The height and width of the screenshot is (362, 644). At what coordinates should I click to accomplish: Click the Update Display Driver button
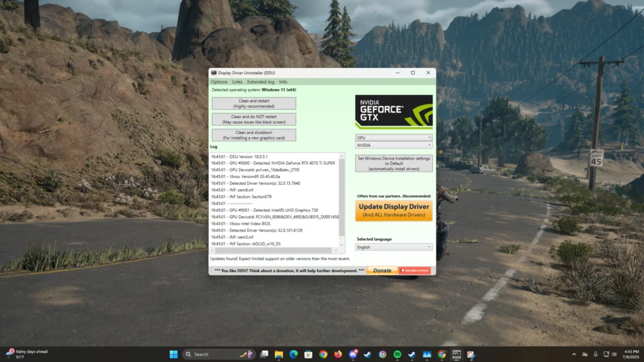tap(394, 211)
